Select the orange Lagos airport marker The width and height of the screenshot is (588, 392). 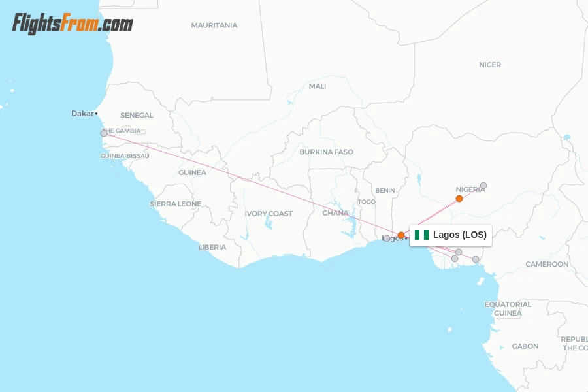(401, 235)
